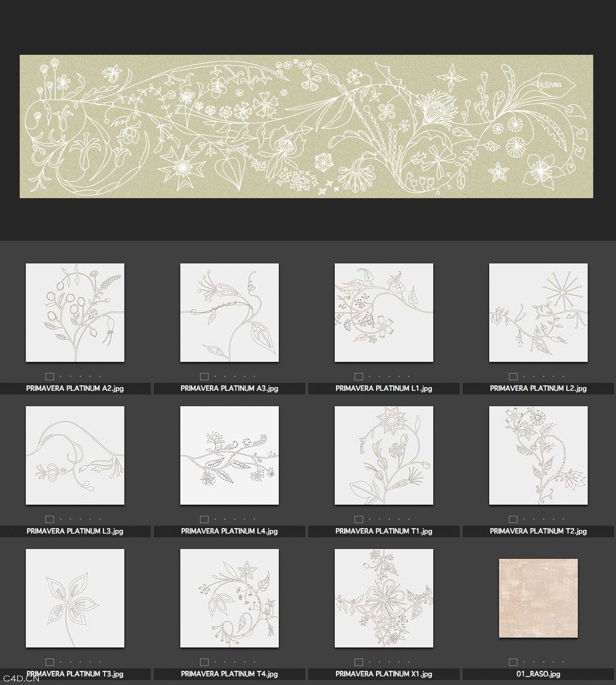The height and width of the screenshot is (685, 616).
Task: Open the PRIMAVERA PLATINUM A3 thumbnail image
Action: tap(230, 313)
